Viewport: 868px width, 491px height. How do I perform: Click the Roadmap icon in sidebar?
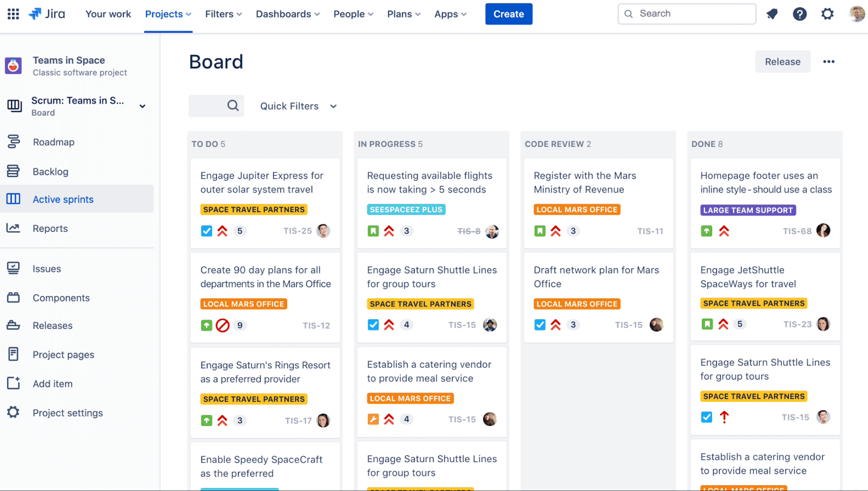(13, 141)
